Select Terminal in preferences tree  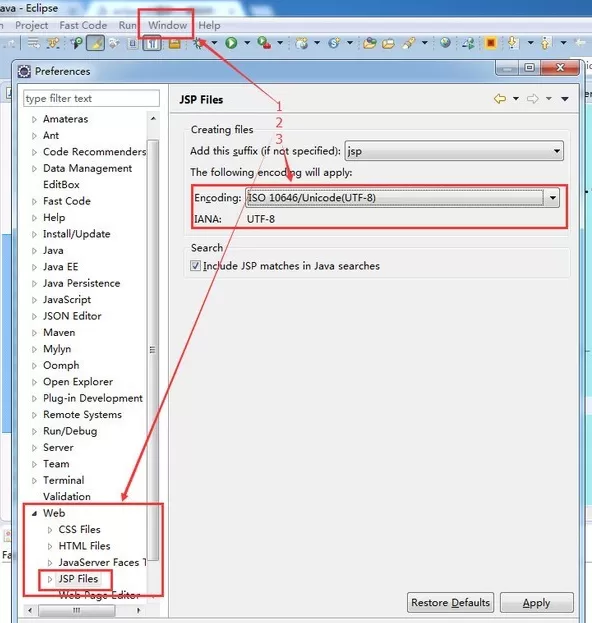click(x=64, y=480)
